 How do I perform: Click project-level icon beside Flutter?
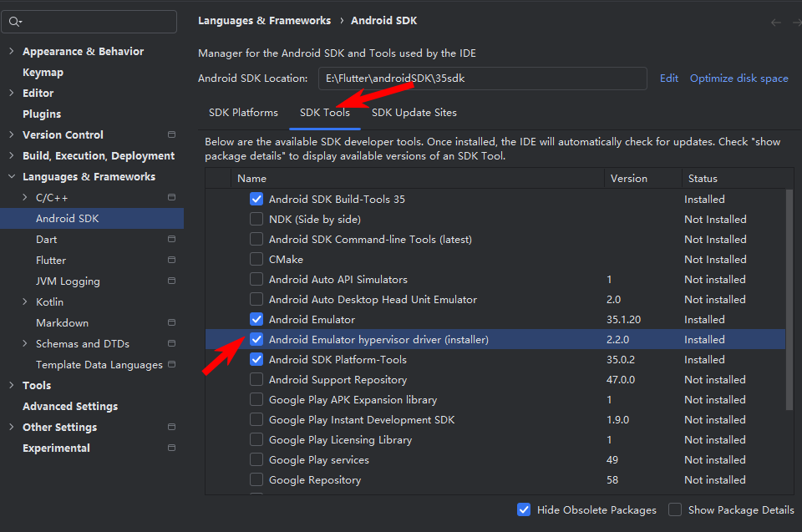coord(172,260)
